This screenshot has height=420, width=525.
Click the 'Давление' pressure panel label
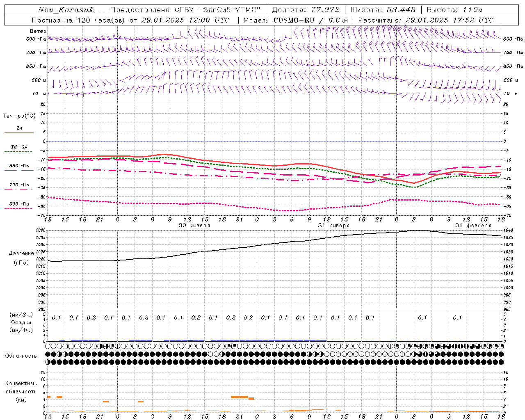(x=21, y=253)
